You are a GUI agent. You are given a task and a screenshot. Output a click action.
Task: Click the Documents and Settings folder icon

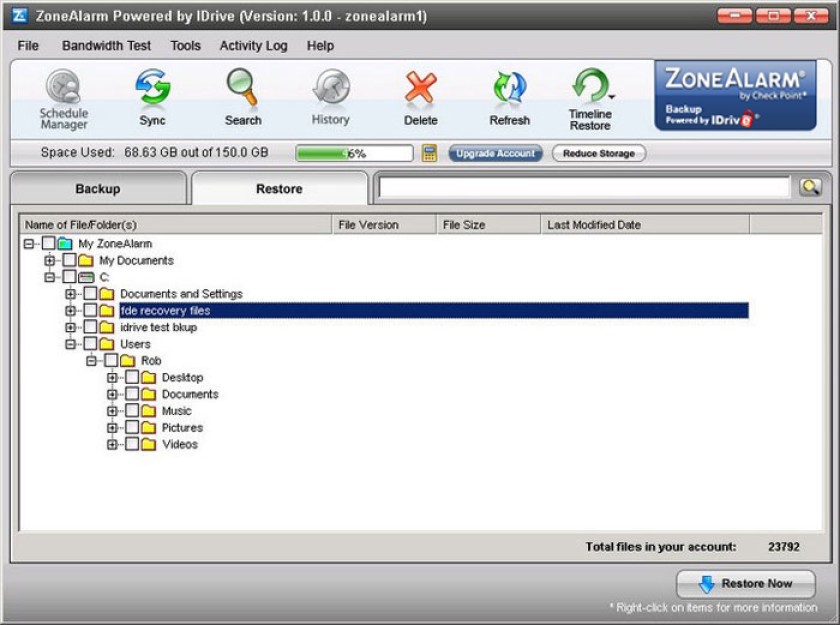point(107,293)
